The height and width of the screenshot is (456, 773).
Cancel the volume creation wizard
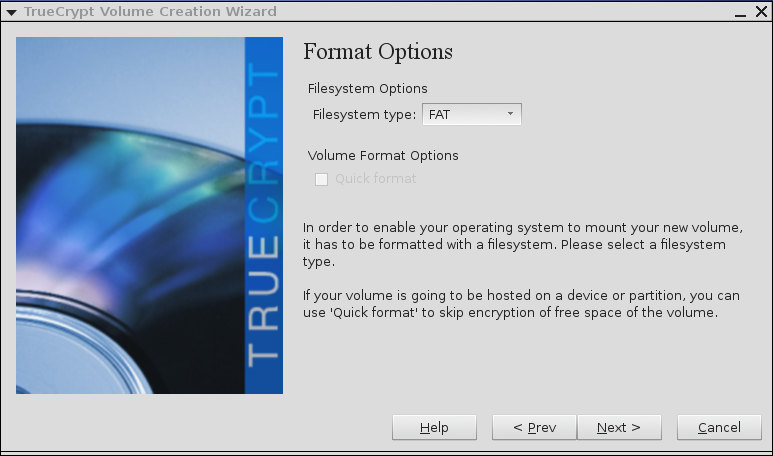click(x=719, y=427)
